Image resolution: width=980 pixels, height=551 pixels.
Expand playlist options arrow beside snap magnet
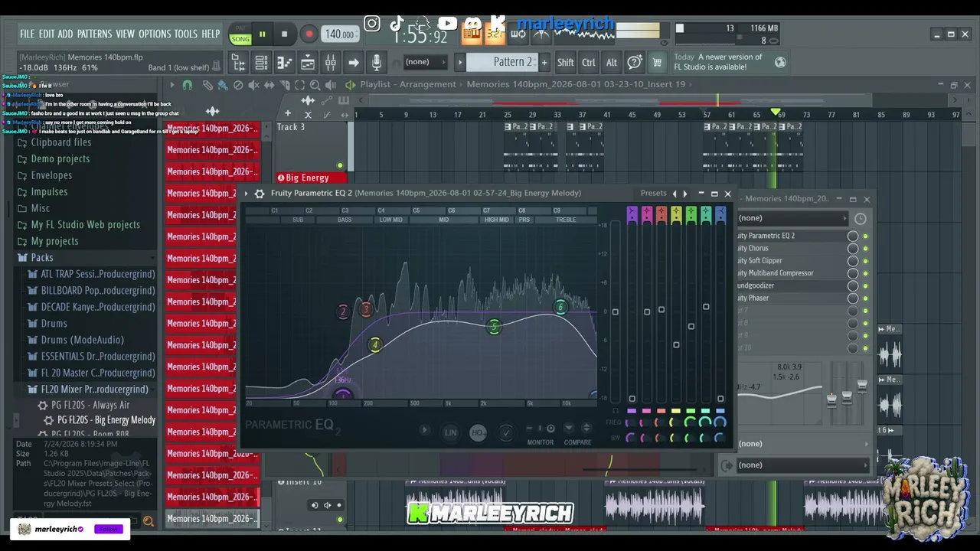(172, 85)
